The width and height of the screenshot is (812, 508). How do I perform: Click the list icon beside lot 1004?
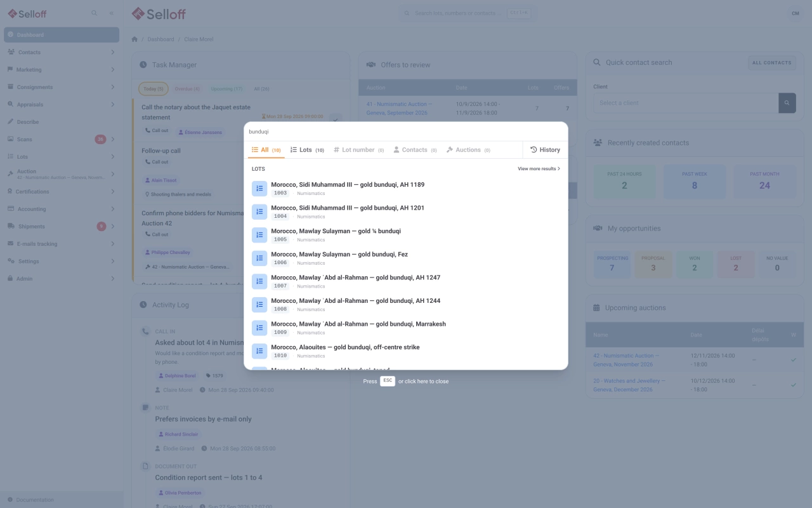pos(259,212)
